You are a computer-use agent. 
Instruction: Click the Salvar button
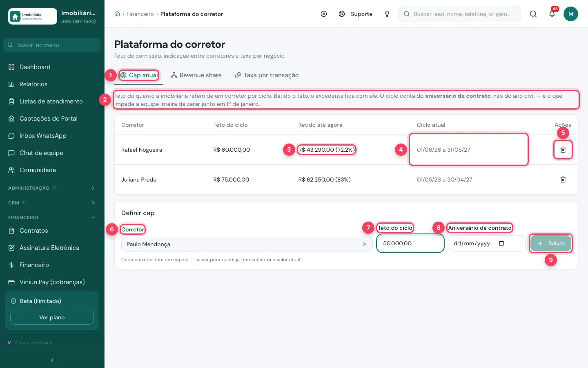[551, 243]
